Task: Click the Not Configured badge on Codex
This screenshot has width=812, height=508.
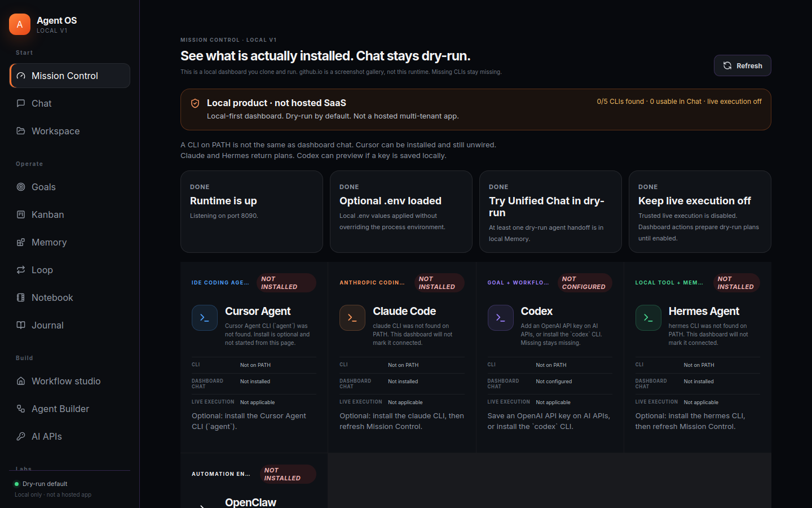Action: pos(584,283)
